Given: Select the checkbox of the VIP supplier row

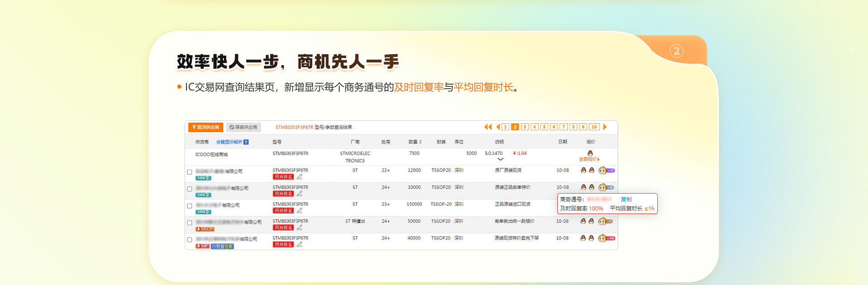Looking at the screenshot, I should 190,240.
